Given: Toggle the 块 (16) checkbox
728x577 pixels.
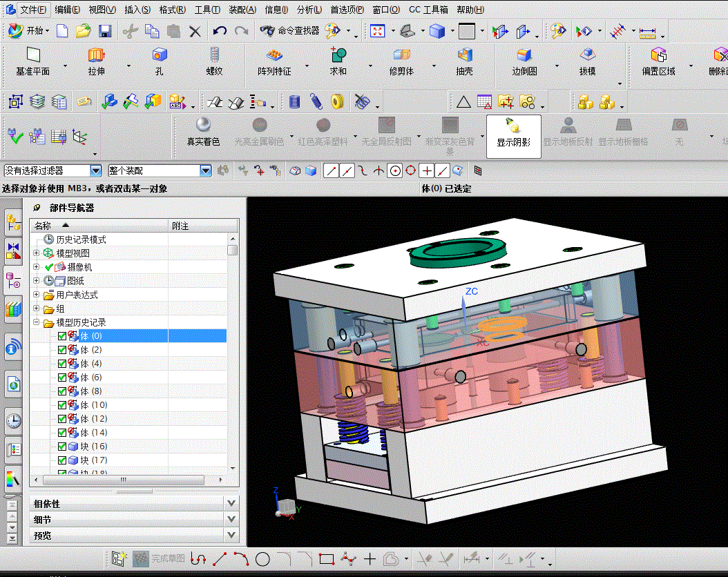Looking at the screenshot, I should coord(62,447).
